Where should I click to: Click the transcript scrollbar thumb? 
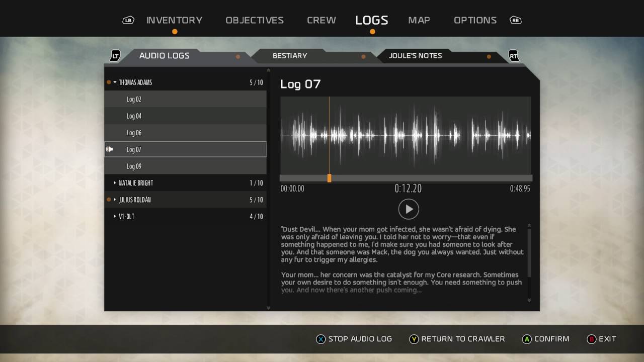(529, 252)
